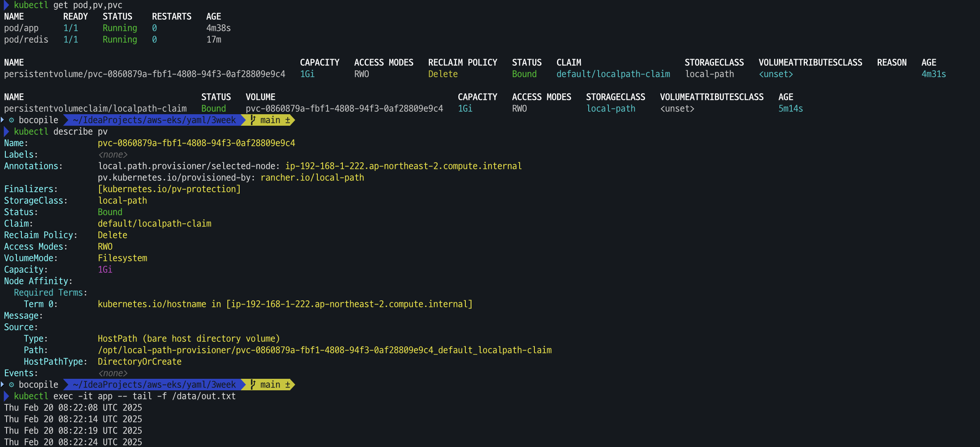This screenshot has width=980, height=447.
Task: Click blue prompt arrow before 'kubectl get pod,pv,pvc'
Action: point(6,5)
